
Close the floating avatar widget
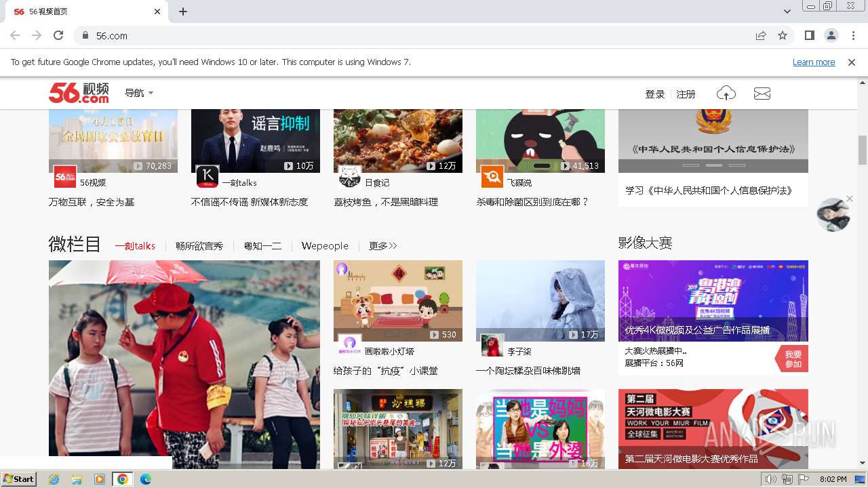coord(850,199)
